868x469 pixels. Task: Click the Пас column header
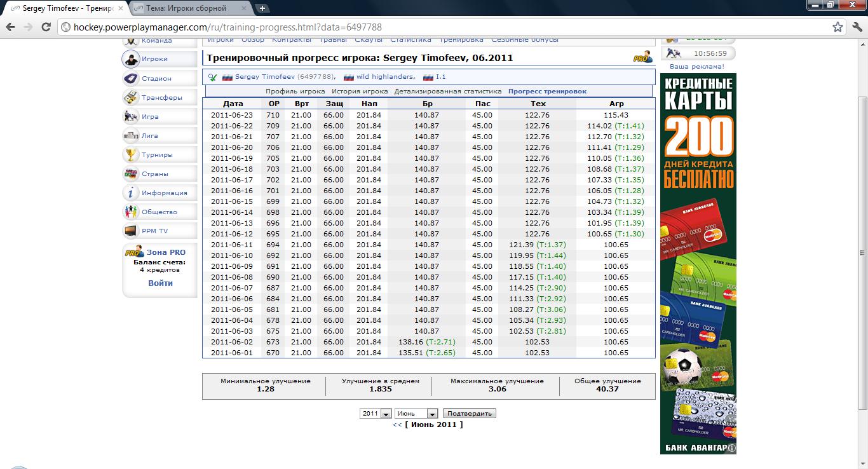(x=482, y=104)
